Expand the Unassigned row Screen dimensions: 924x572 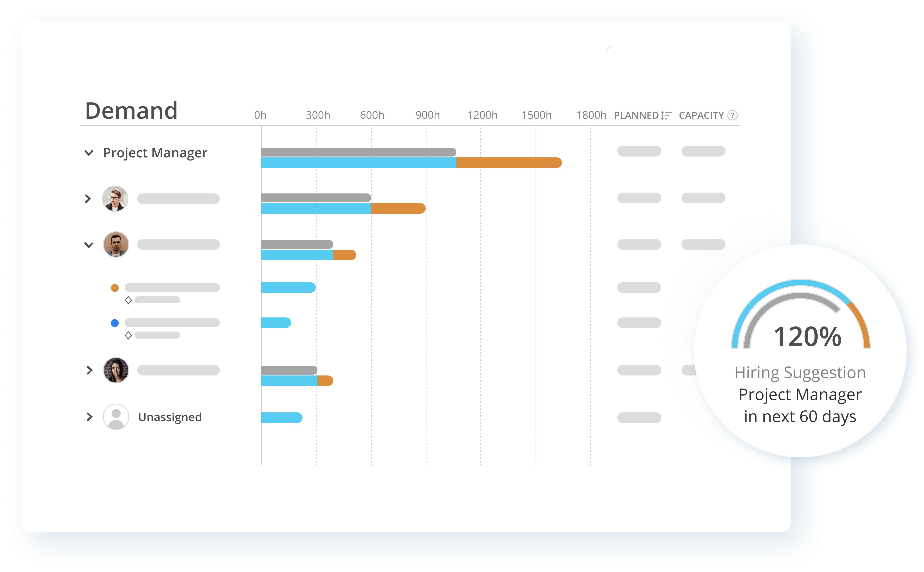click(x=89, y=417)
